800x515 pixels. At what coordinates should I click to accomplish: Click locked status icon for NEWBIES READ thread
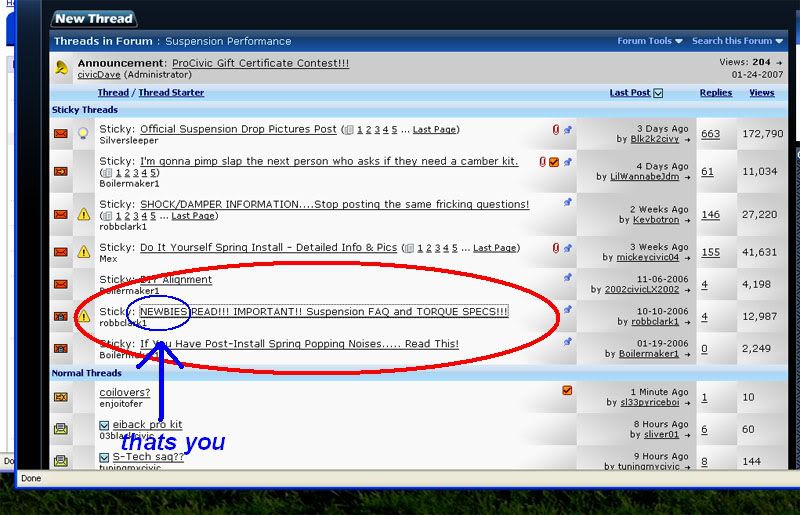pyautogui.click(x=61, y=316)
